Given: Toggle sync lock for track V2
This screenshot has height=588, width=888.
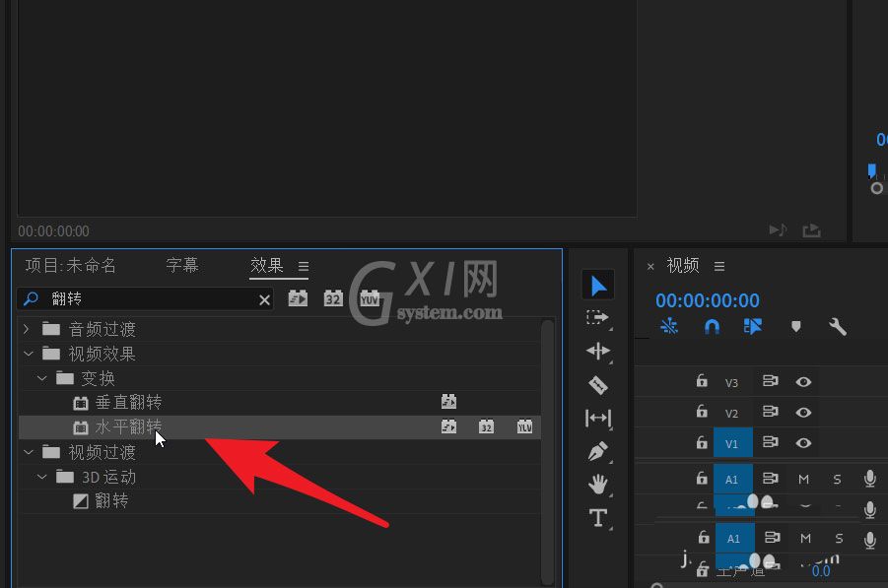Looking at the screenshot, I should click(770, 412).
